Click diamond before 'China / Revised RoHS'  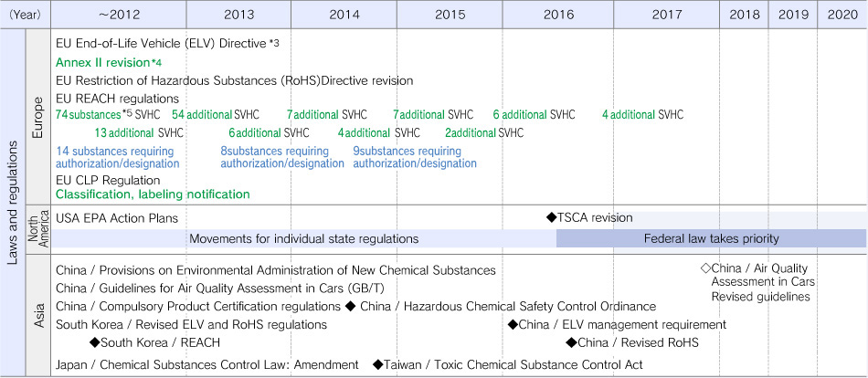click(x=572, y=342)
